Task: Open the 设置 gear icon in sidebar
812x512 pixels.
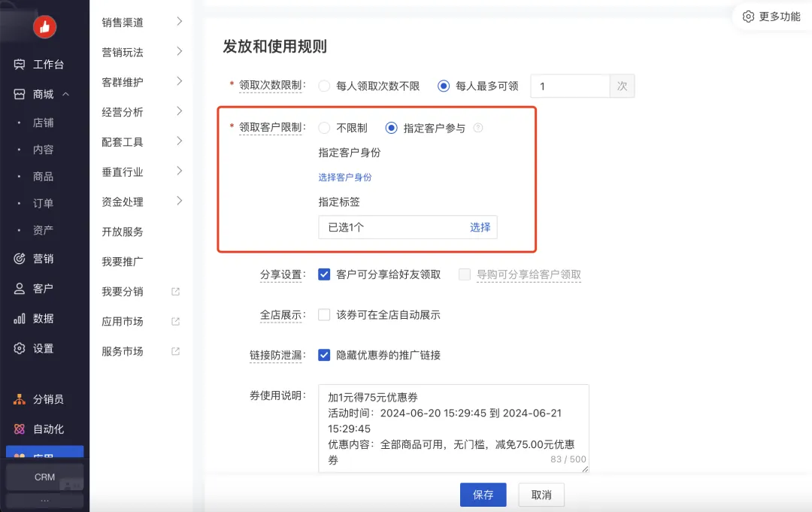Action: pyautogui.click(x=20, y=349)
